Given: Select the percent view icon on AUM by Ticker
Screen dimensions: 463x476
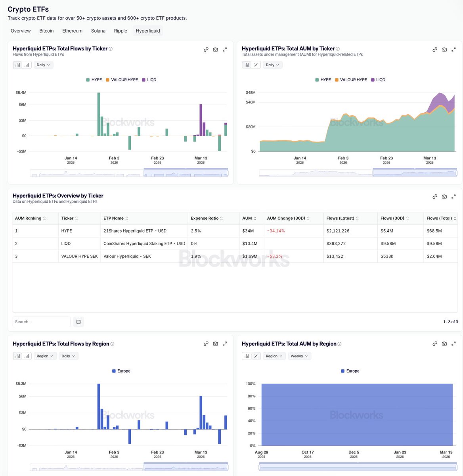Looking at the screenshot, I should [x=256, y=65].
